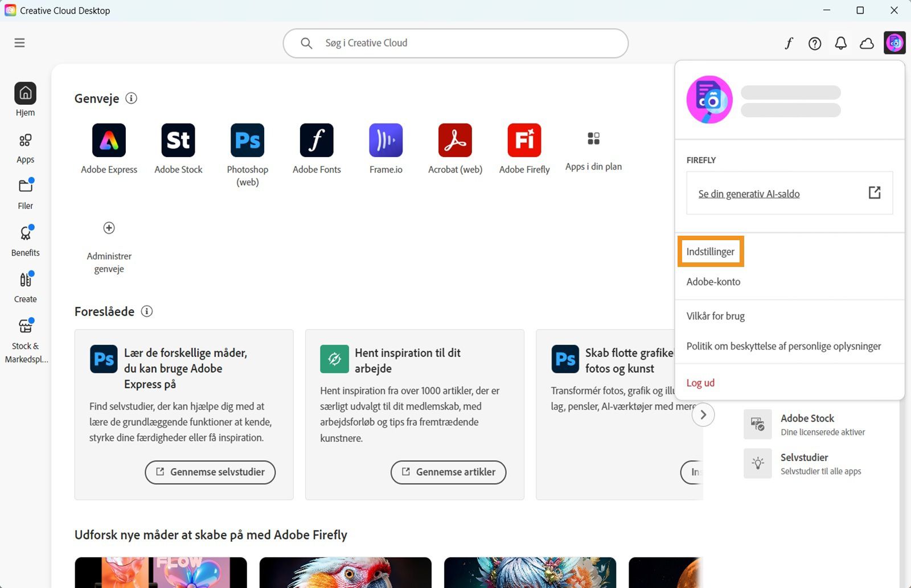Open Apps in the sidebar
Image resolution: width=911 pixels, height=588 pixels.
click(x=25, y=148)
